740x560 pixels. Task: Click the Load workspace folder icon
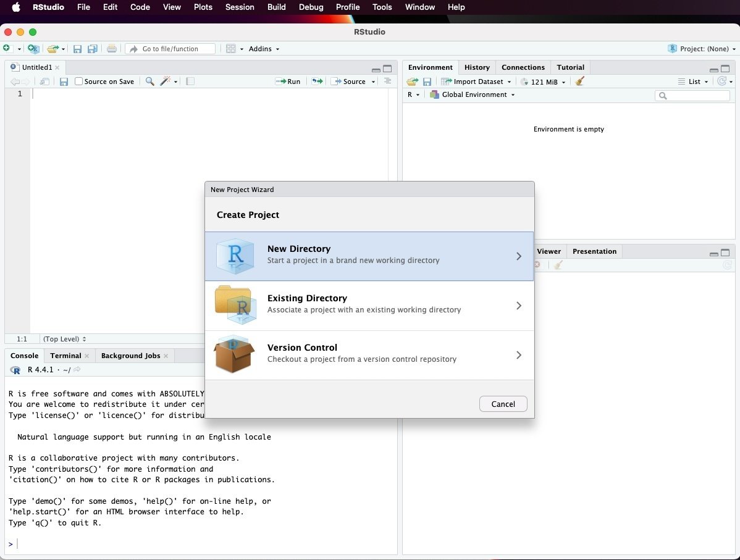click(413, 81)
